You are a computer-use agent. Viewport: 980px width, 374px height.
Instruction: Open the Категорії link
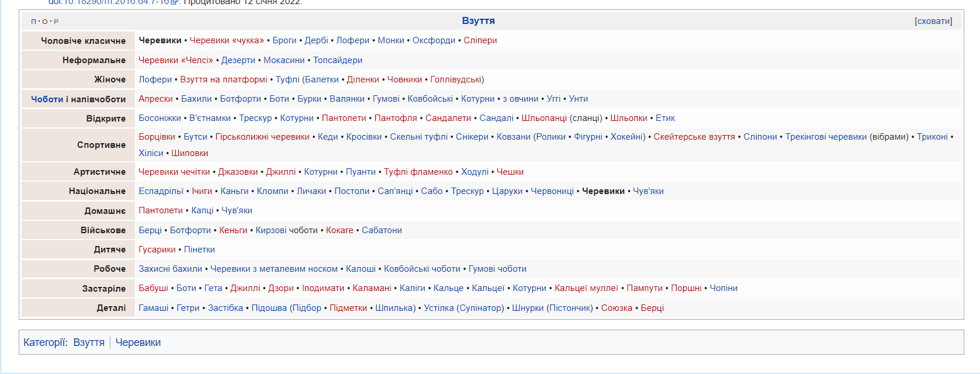click(x=45, y=342)
